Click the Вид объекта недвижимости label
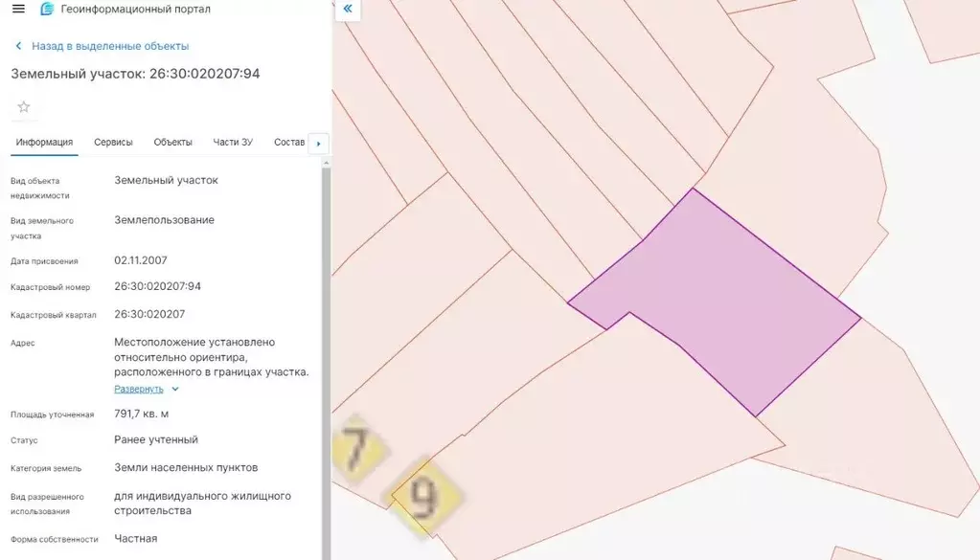This screenshot has height=560, width=980. [x=40, y=188]
